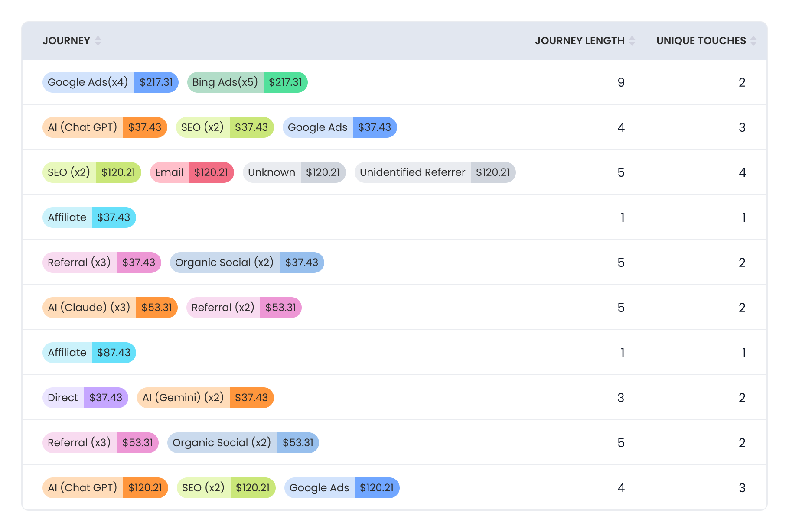Click Google Ads $37.43 tag

click(x=340, y=127)
